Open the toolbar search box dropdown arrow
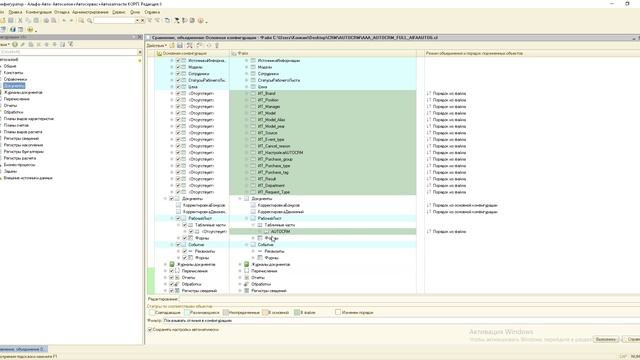This screenshot has width=640, height=360. pos(137,20)
